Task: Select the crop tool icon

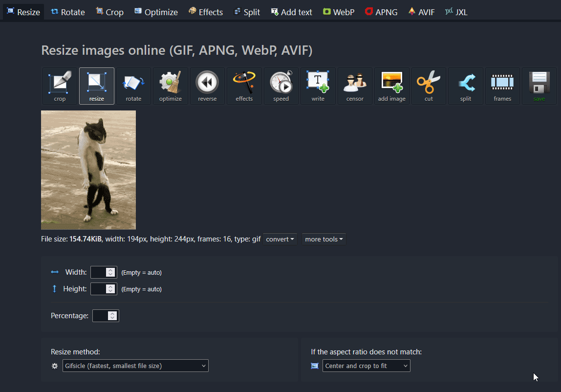Action: click(60, 86)
